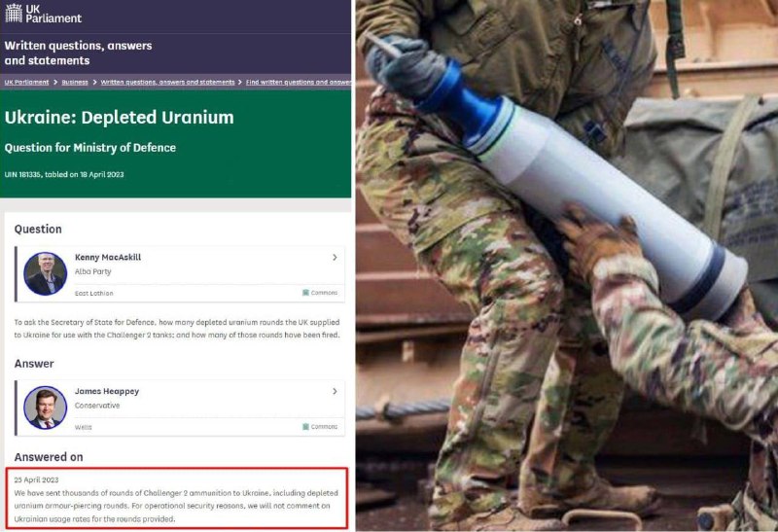This screenshot has height=532, width=778.
Task: Open the soldier holding shell photo
Action: [567, 266]
